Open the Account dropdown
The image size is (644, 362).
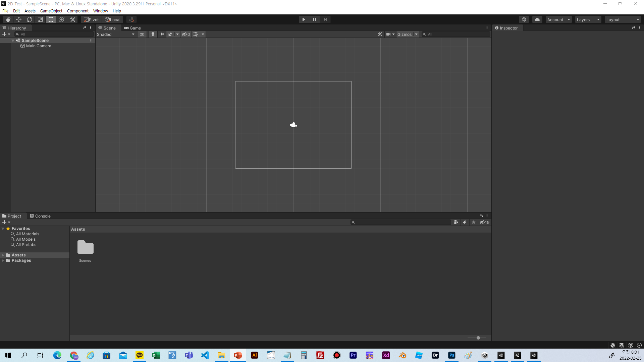coord(558,19)
